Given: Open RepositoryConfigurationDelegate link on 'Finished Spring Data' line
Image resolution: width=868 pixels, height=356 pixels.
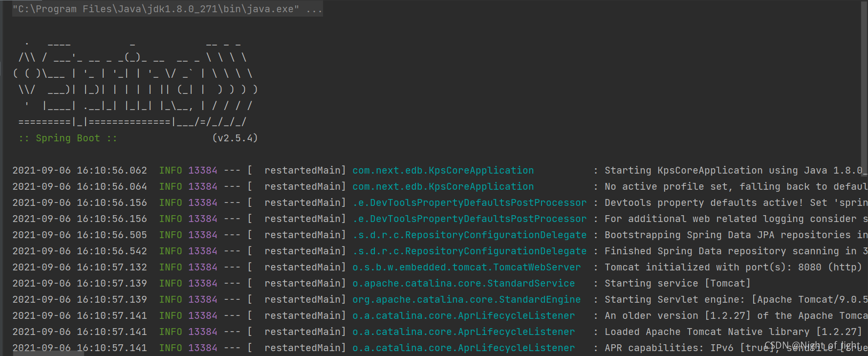Looking at the screenshot, I should point(470,251).
